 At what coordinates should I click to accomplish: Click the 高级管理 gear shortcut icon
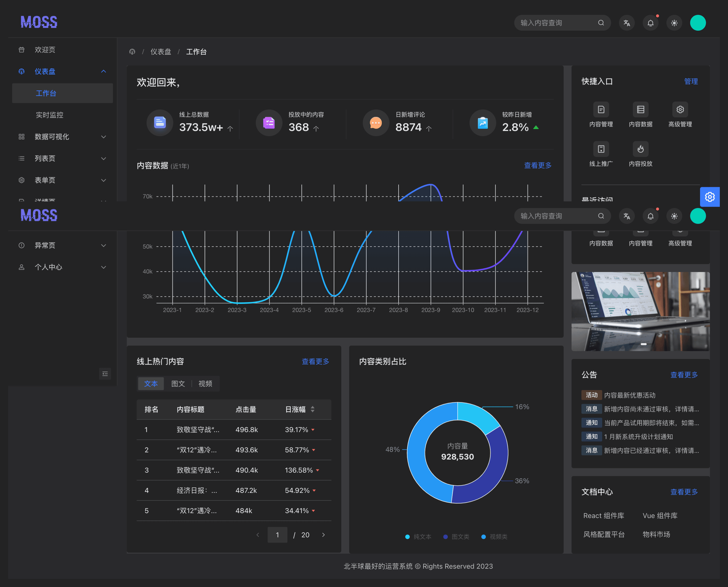pyautogui.click(x=680, y=110)
